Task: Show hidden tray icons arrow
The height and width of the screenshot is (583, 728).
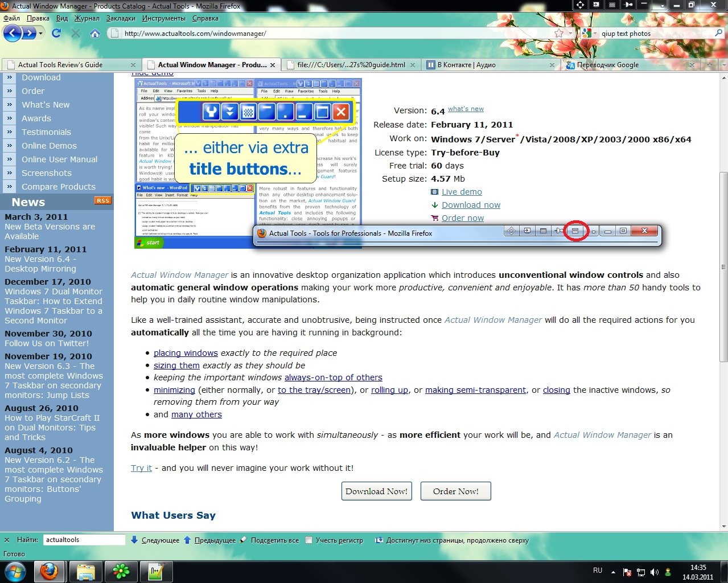Action: pos(613,572)
